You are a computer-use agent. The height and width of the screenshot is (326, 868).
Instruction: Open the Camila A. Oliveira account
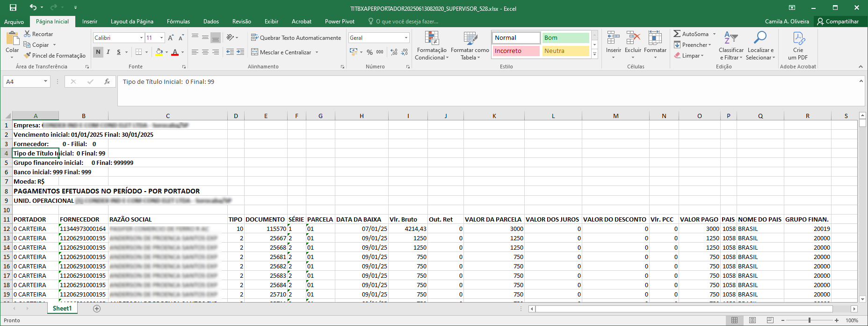click(787, 22)
